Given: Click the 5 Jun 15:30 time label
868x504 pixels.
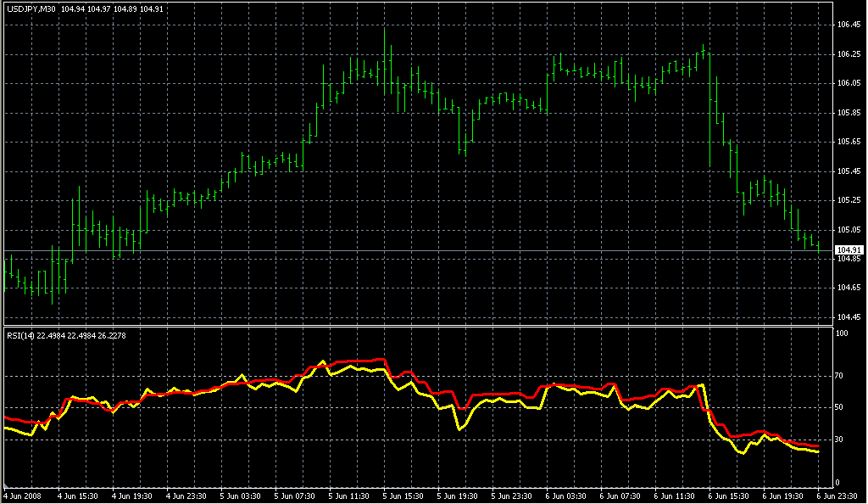Looking at the screenshot, I should [403, 496].
